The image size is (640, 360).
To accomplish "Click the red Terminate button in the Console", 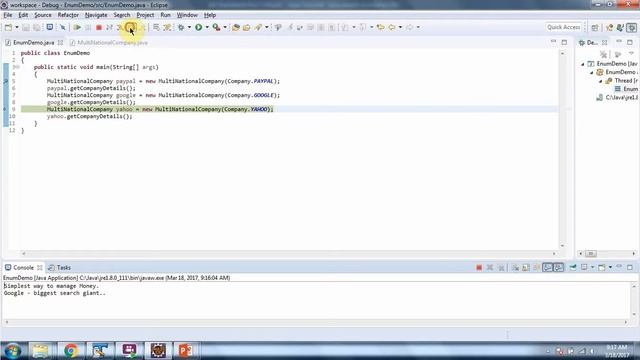I will tap(479, 267).
